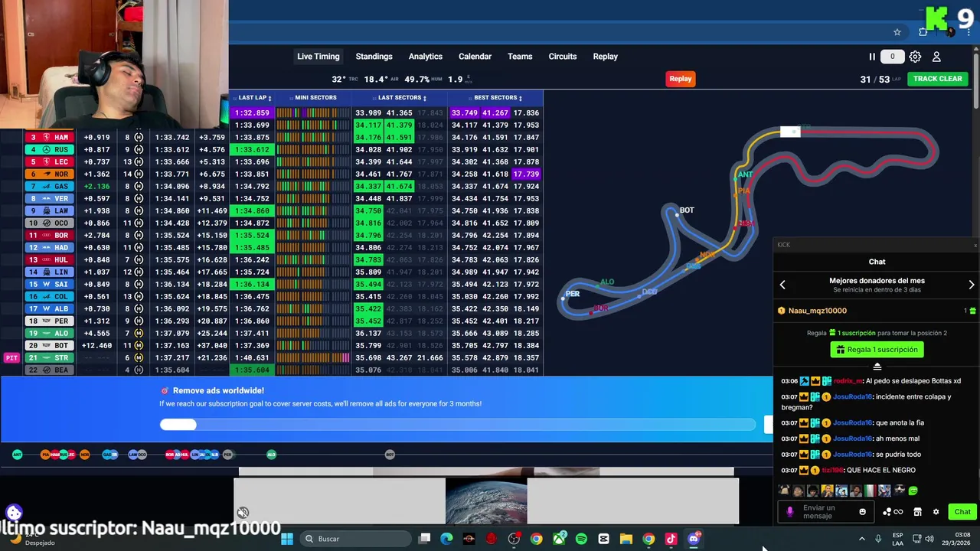Click the ALO marker on gap timeline
The width and height of the screenshot is (980, 551).
click(x=271, y=455)
